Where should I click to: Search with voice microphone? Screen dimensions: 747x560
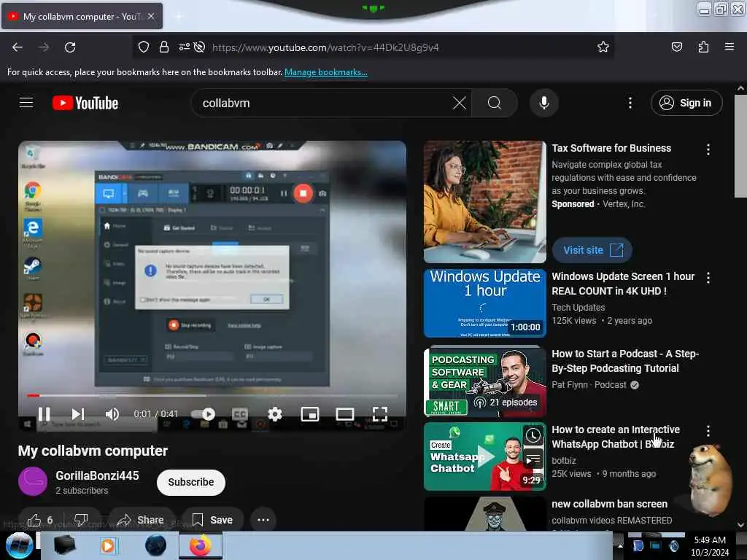(544, 103)
